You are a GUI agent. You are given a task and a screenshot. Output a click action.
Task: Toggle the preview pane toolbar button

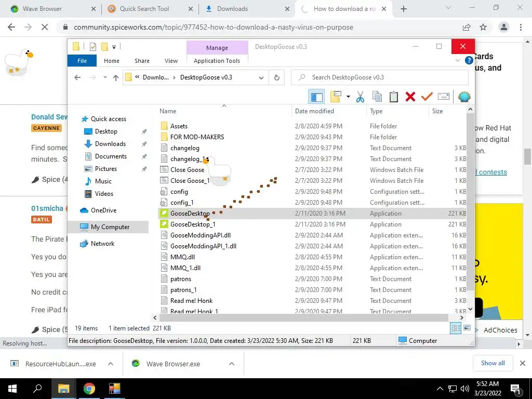[x=316, y=97]
